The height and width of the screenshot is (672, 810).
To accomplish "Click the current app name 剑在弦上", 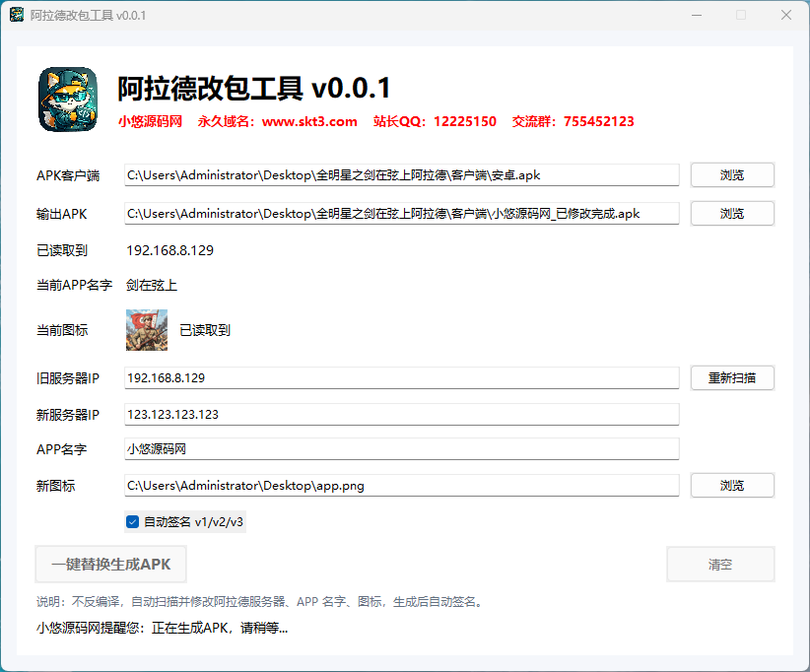I will click(x=152, y=285).
